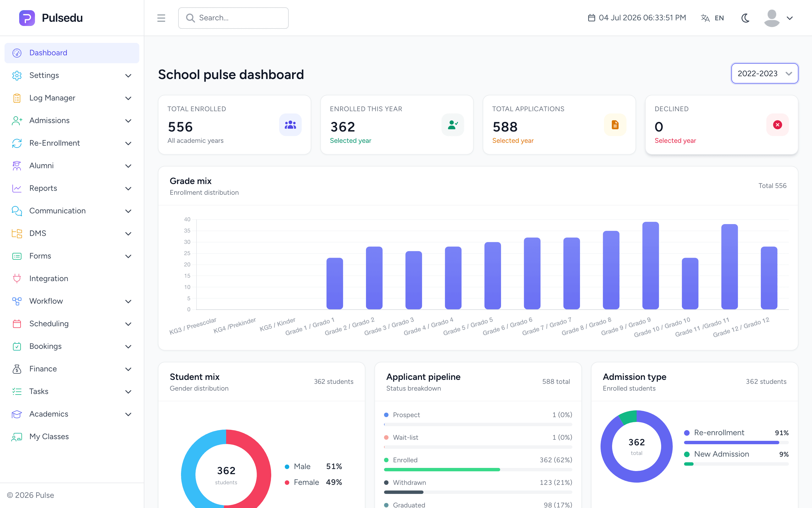The width and height of the screenshot is (812, 508).
Task: Open the Dashboard menu item
Action: [x=72, y=53]
